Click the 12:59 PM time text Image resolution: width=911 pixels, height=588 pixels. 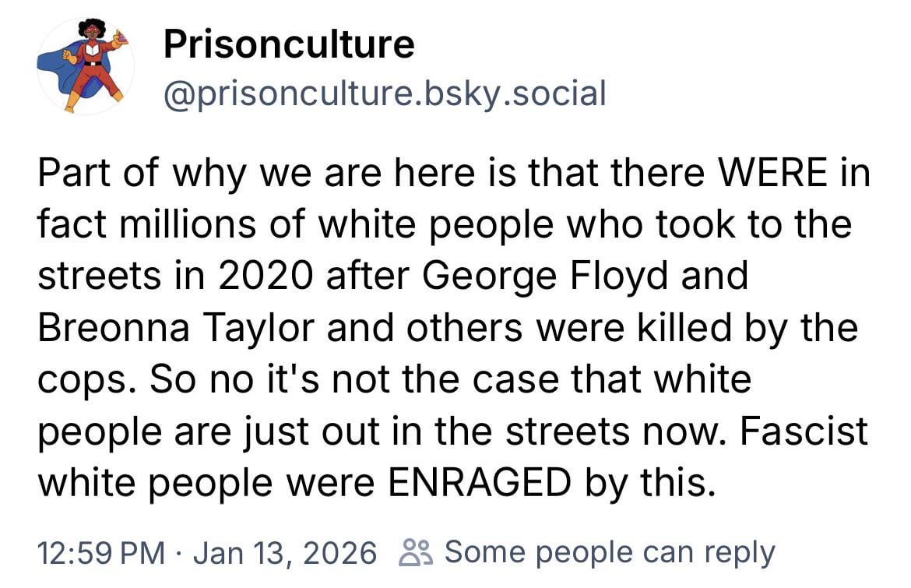[x=101, y=553]
